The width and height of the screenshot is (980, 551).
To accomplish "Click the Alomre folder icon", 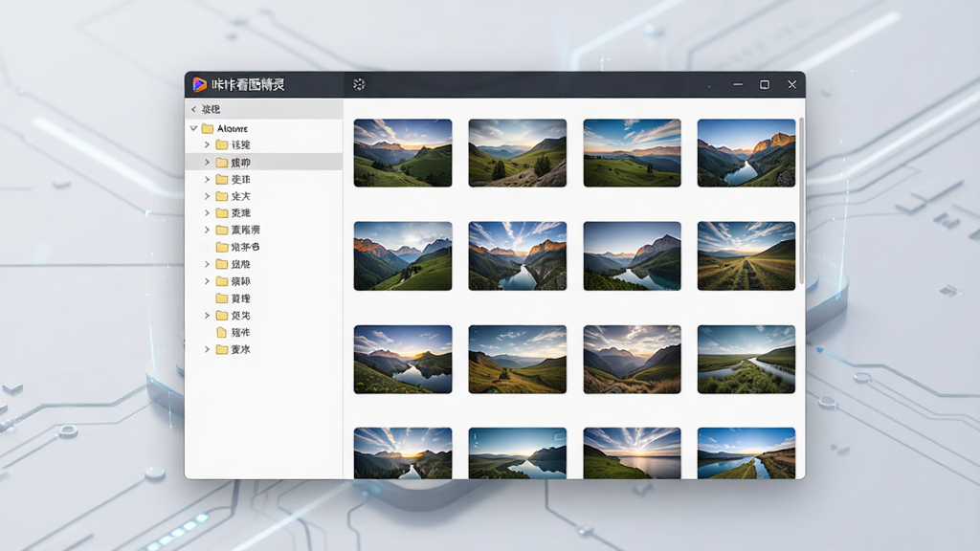I will (208, 128).
